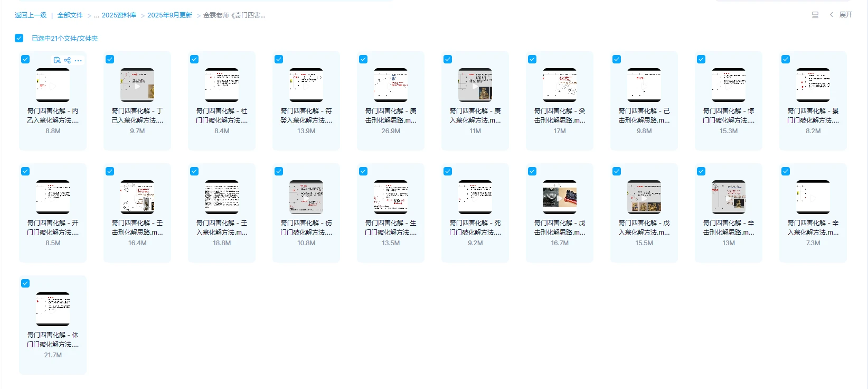Viewport: 868px width, 389px height.
Task: Go to 全部文件 in breadcrumb
Action: point(70,15)
